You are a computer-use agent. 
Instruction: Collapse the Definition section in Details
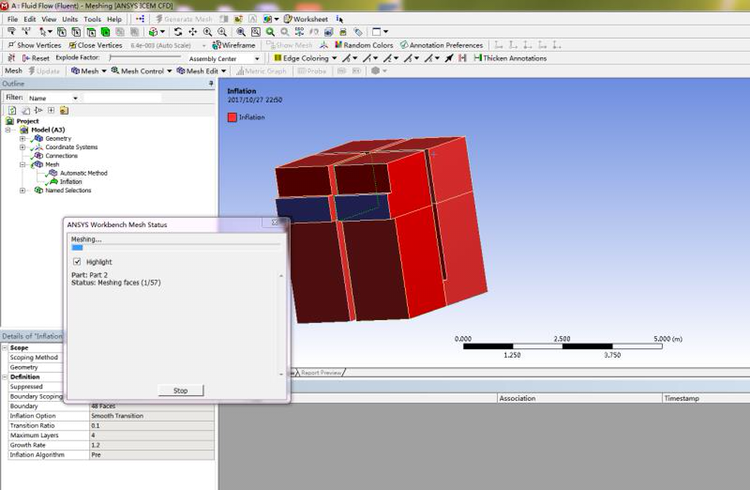click(6, 376)
